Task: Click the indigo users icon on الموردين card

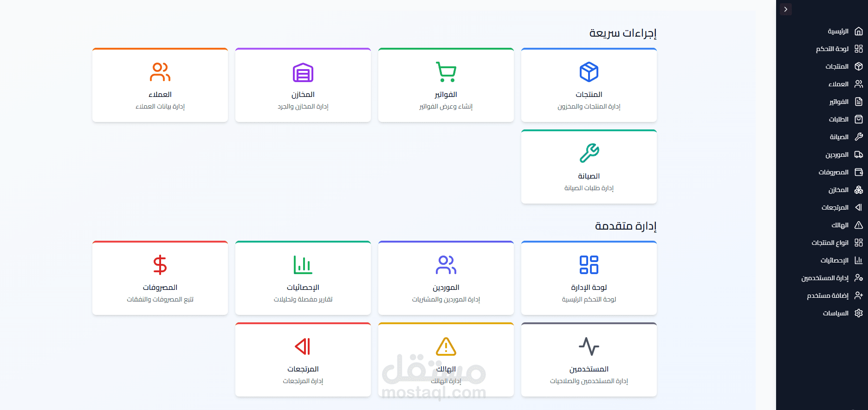Action: [446, 265]
